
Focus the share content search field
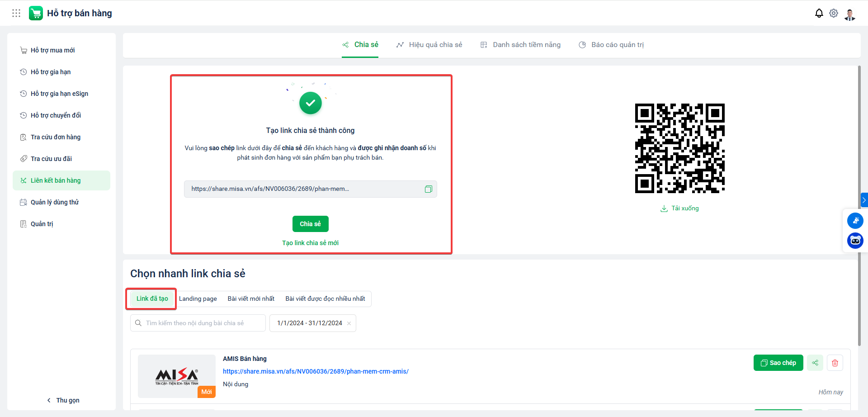[x=198, y=323]
